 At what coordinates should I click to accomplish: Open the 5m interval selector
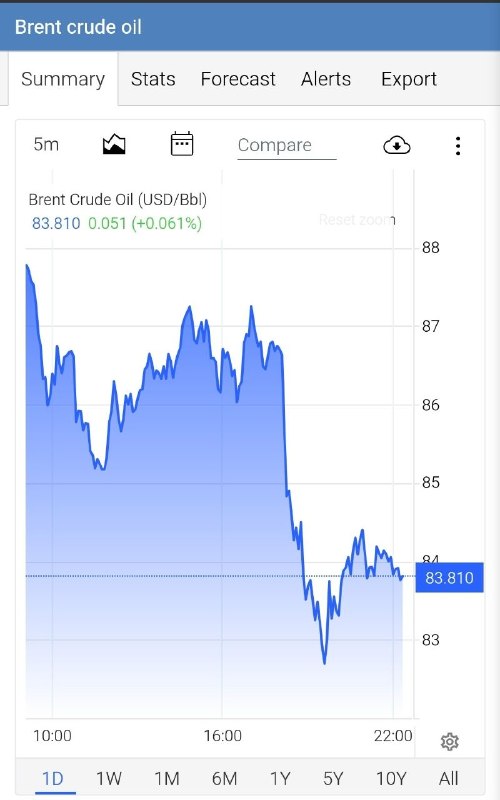pyautogui.click(x=46, y=144)
